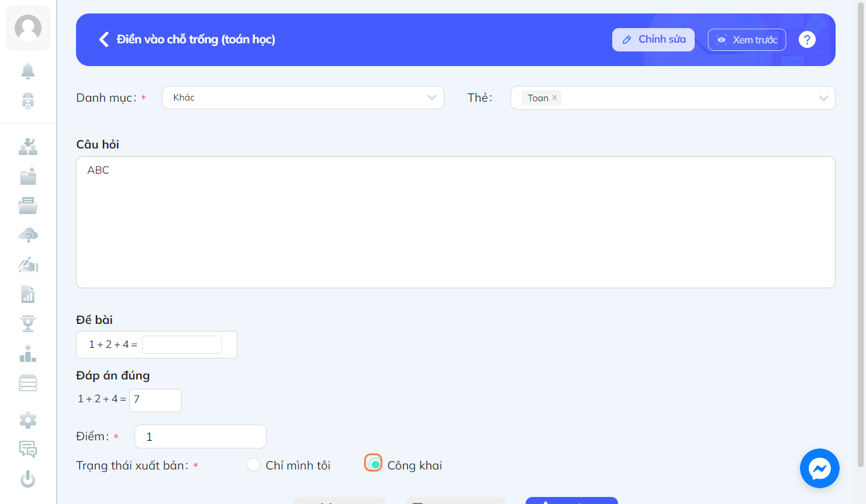
Task: Open the Messenger chat bubble
Action: [820, 468]
